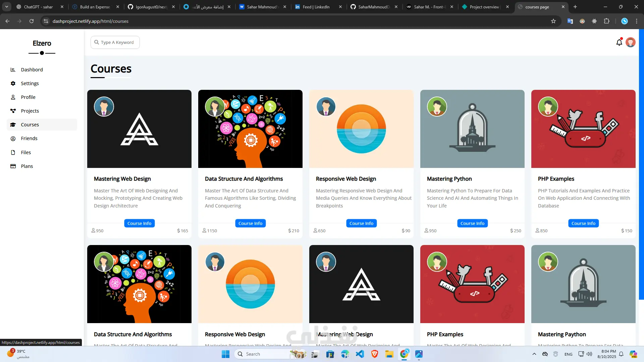Switch to the Project overview browser tab
This screenshot has width=644, height=362.
[484, 7]
